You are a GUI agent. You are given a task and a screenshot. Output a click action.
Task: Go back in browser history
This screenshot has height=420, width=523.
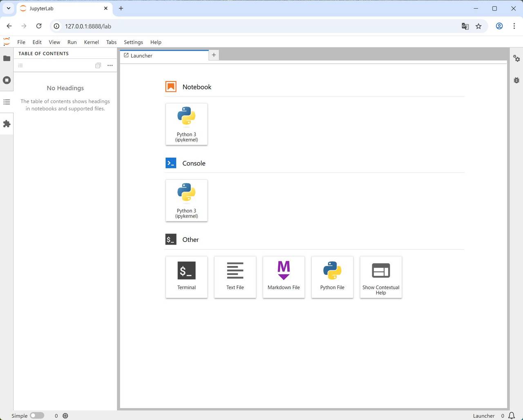click(x=9, y=26)
